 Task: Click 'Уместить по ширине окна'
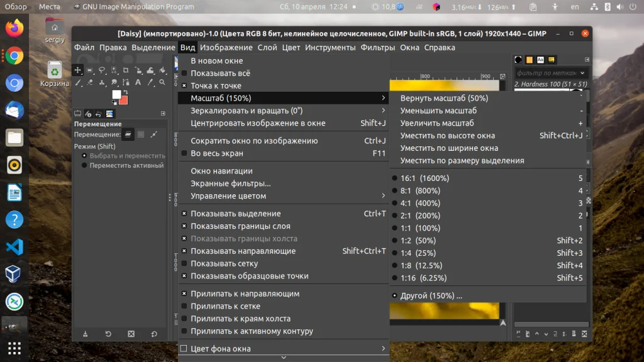click(x=449, y=148)
